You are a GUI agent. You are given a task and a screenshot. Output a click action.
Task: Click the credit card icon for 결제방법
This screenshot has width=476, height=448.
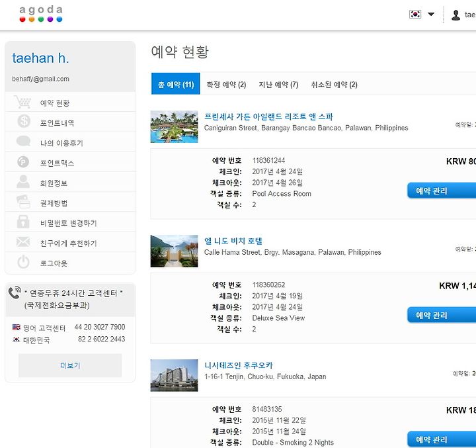point(23,202)
